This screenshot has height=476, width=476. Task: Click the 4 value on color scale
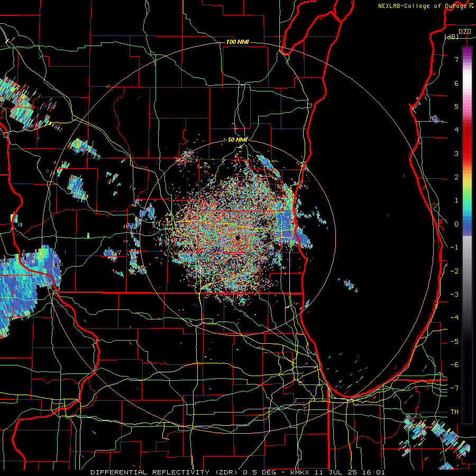point(456,130)
